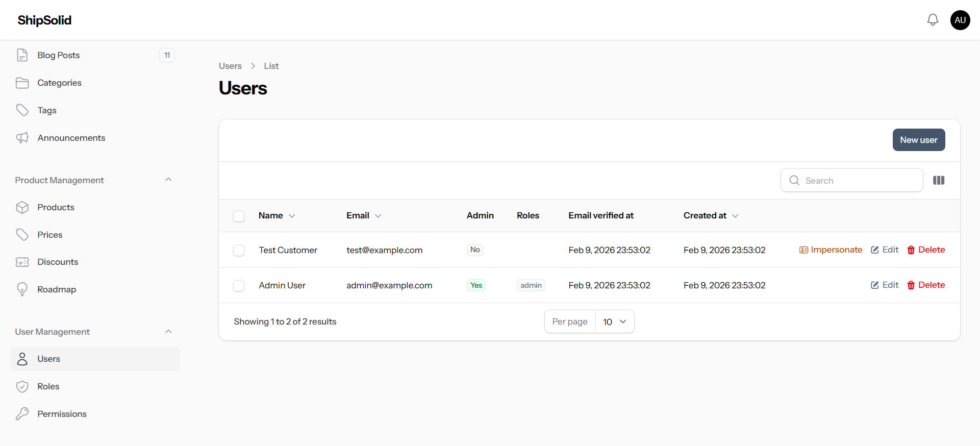This screenshot has width=980, height=446.
Task: Collapse the Product Management section
Action: click(x=168, y=180)
